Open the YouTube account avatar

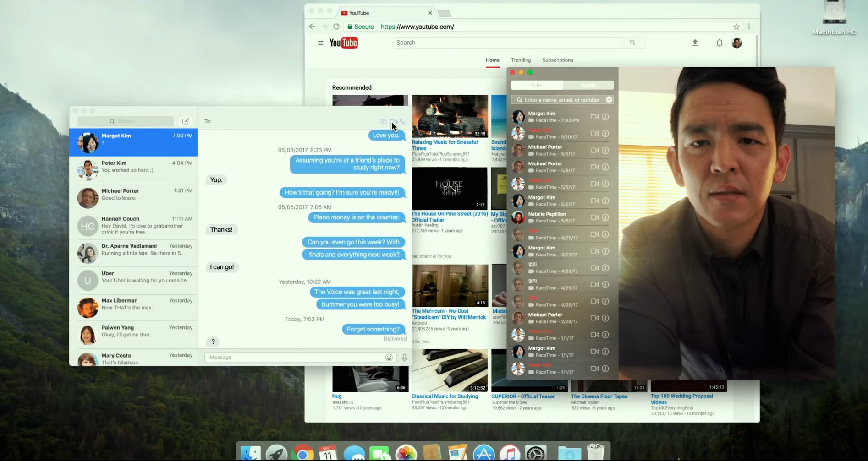(737, 43)
